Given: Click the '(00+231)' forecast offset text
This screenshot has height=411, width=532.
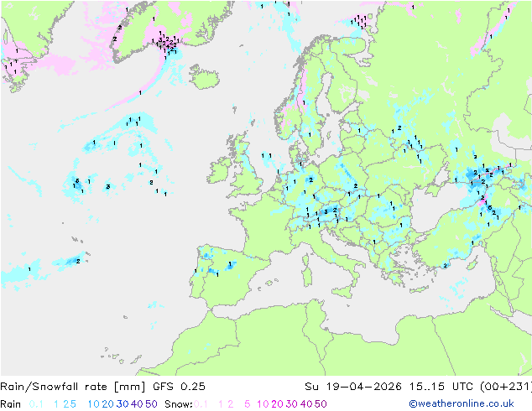Looking at the screenshot, I should [506, 387].
